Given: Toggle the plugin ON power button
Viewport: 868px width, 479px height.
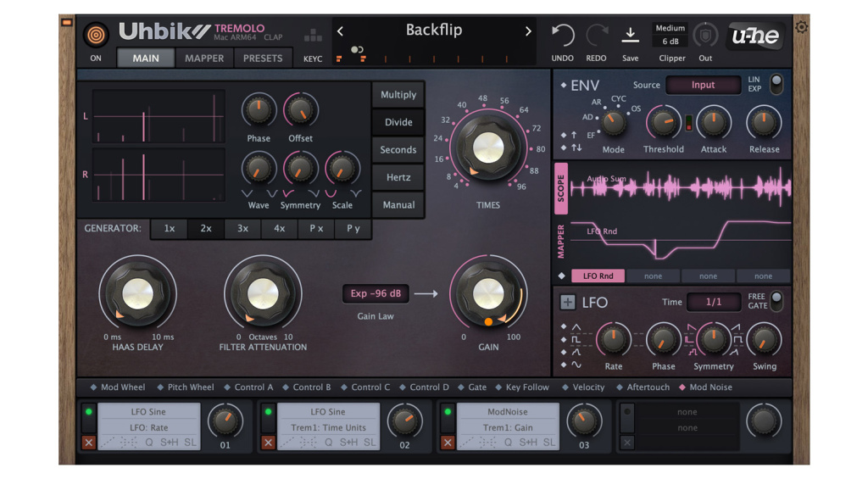Looking at the screenshot, I should (96, 36).
